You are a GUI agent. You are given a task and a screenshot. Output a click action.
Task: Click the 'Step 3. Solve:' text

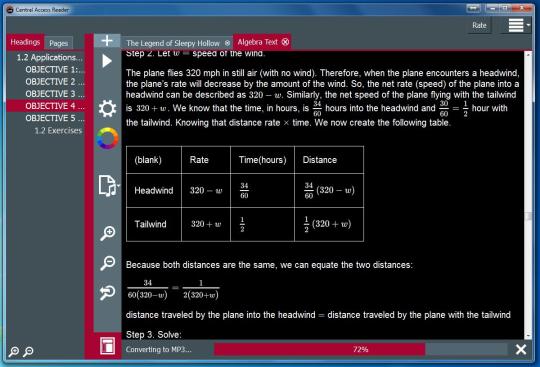point(154,335)
